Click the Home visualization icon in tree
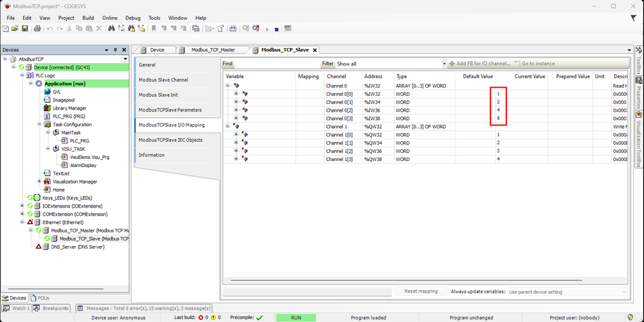The width and height of the screenshot is (644, 322). click(x=47, y=190)
